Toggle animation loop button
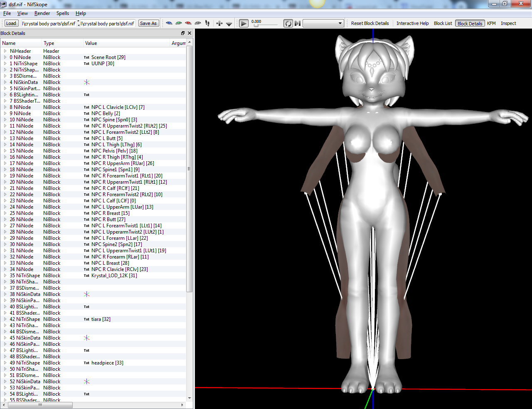The width and height of the screenshot is (532, 409). 288,23
